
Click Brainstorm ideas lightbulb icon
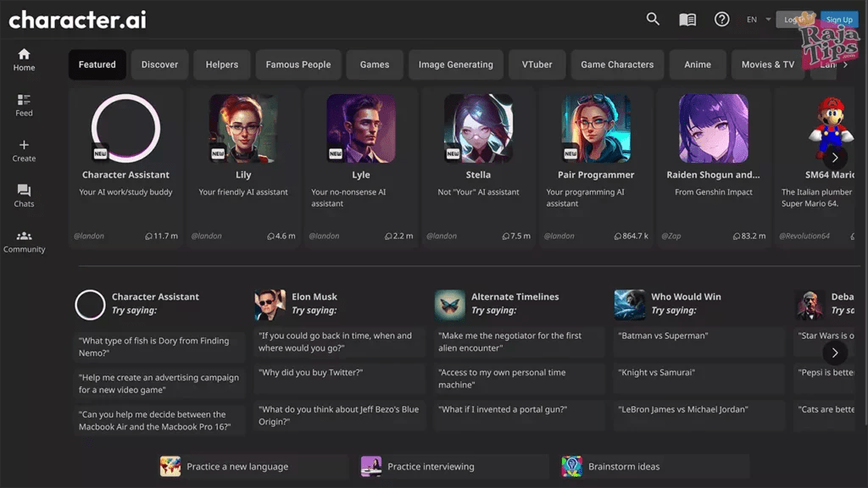572,467
